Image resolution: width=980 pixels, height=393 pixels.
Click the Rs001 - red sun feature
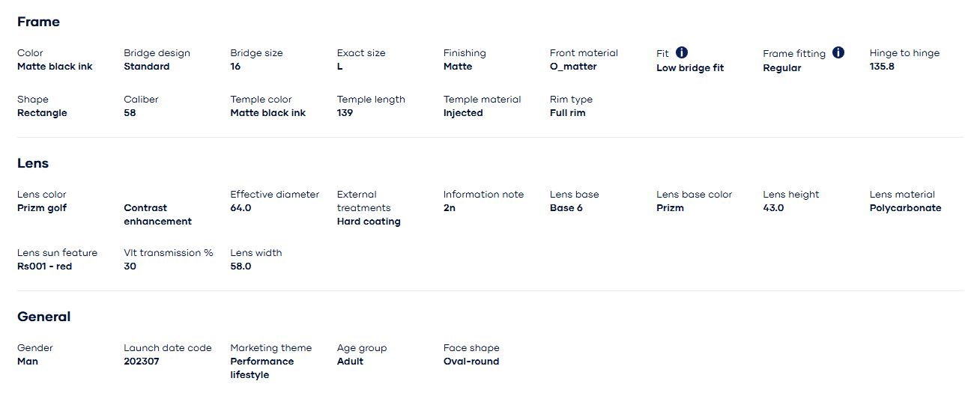click(45, 266)
